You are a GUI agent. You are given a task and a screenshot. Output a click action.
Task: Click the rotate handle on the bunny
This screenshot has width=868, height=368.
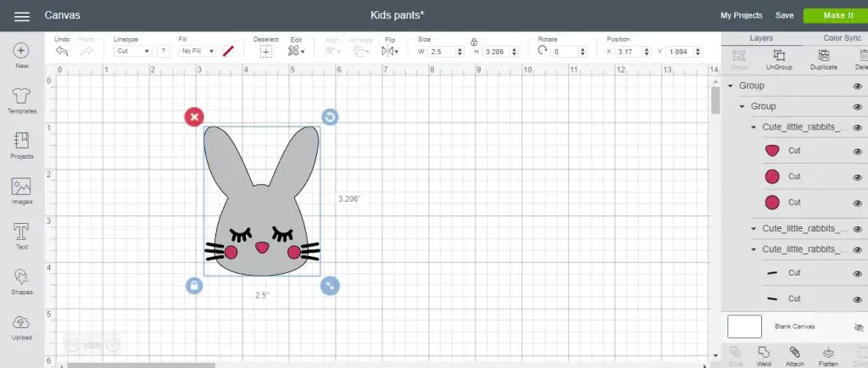[x=330, y=117]
